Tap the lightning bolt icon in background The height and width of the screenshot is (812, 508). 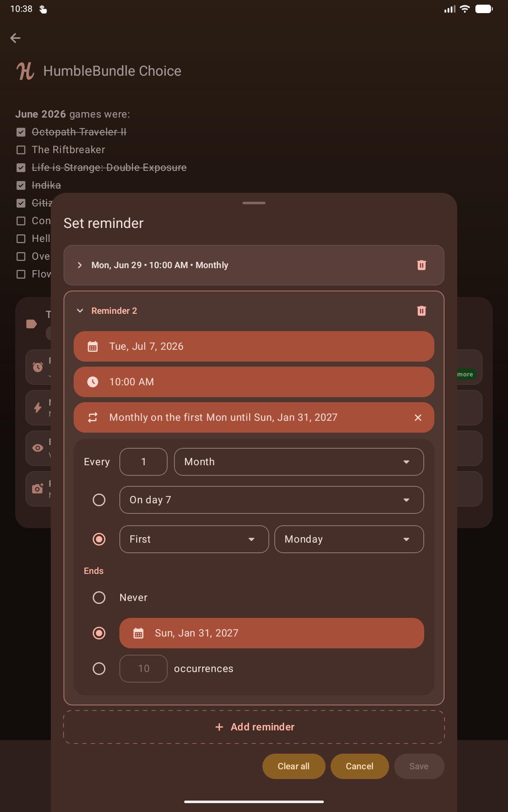(x=38, y=407)
